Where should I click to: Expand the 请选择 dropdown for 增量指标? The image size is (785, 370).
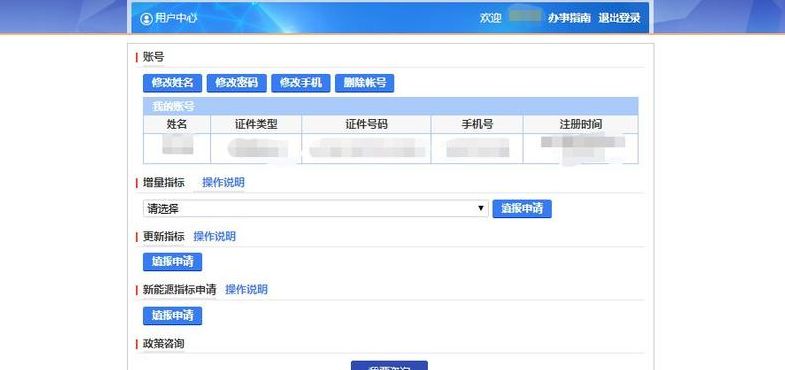(315, 208)
